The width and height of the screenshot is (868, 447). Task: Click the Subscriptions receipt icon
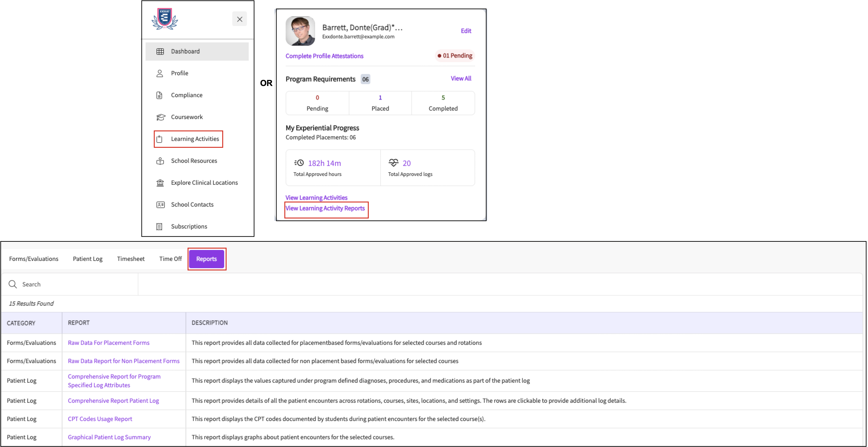click(x=160, y=226)
